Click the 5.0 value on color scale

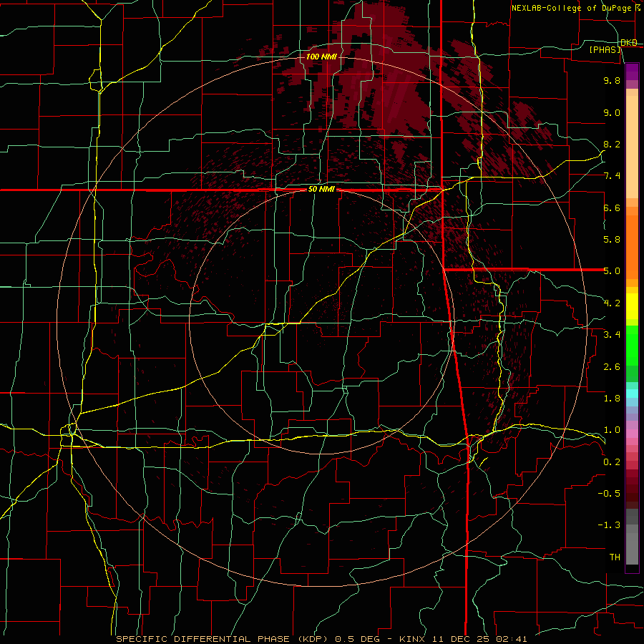pyautogui.click(x=612, y=271)
